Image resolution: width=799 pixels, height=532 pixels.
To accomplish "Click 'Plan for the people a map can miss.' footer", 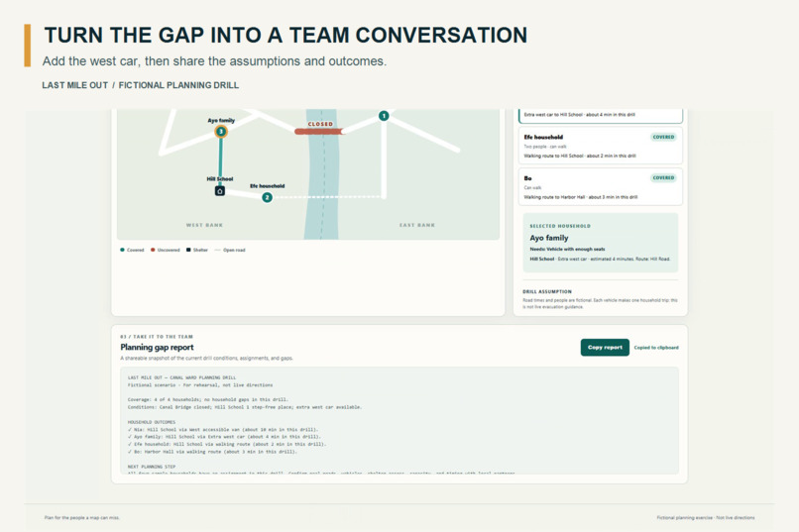I will point(82,518).
